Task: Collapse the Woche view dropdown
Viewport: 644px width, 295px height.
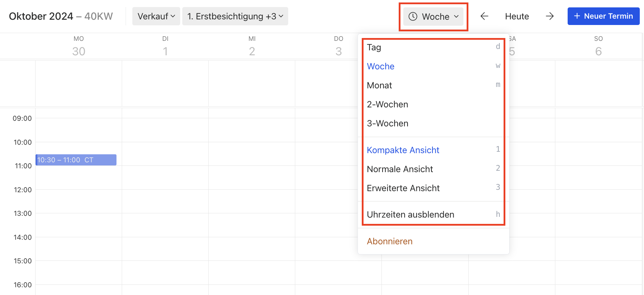Action: point(433,17)
